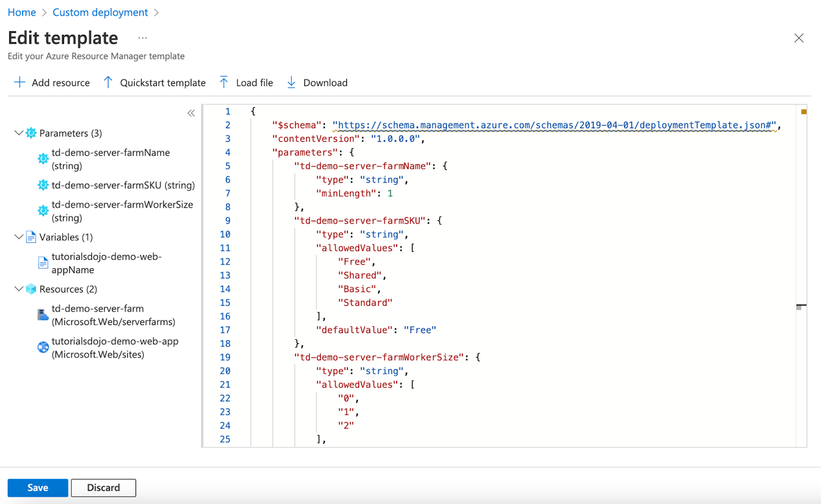Navigate to Custom deployment breadcrumb
The width and height of the screenshot is (821, 504).
pyautogui.click(x=100, y=12)
